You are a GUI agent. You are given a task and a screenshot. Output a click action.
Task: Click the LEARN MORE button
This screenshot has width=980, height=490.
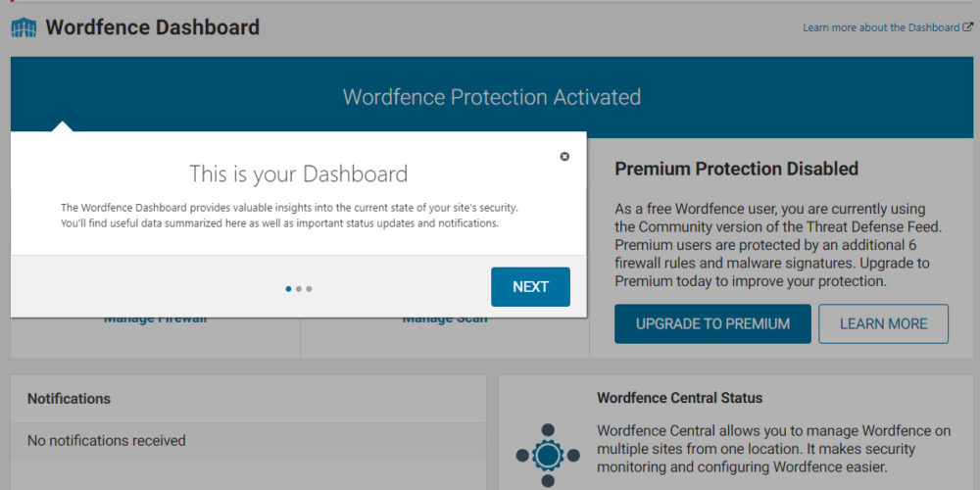883,323
